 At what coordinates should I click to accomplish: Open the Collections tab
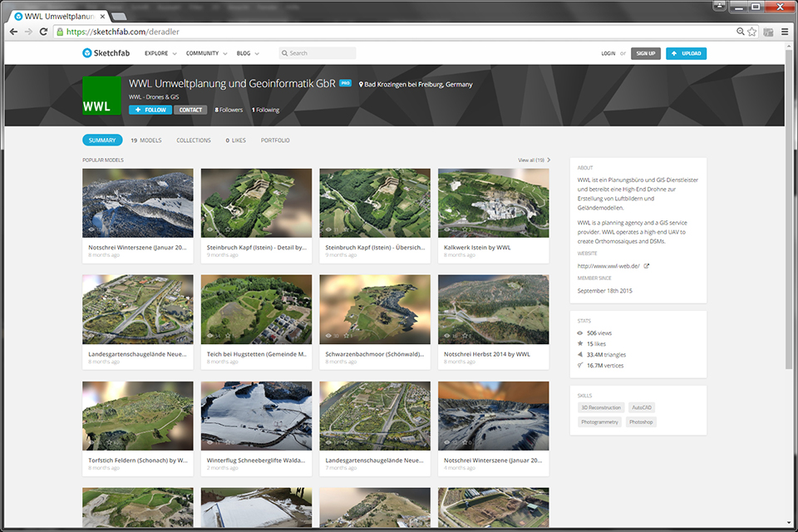(194, 140)
